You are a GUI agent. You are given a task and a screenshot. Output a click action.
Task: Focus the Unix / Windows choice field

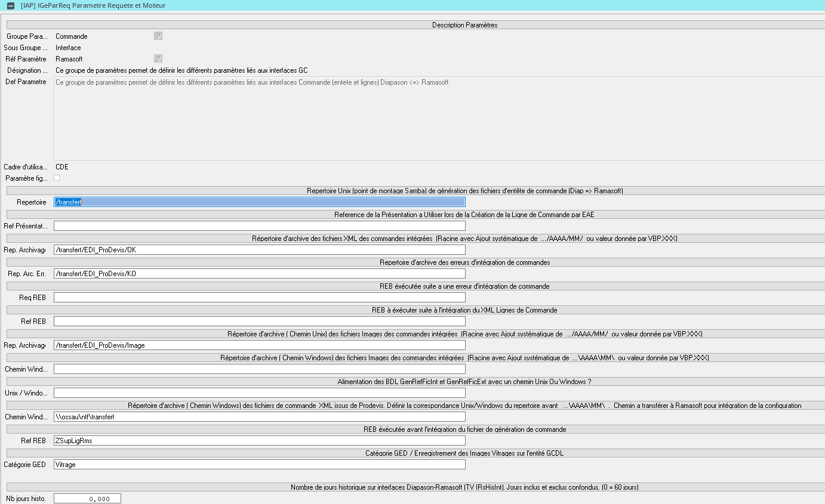(x=259, y=393)
